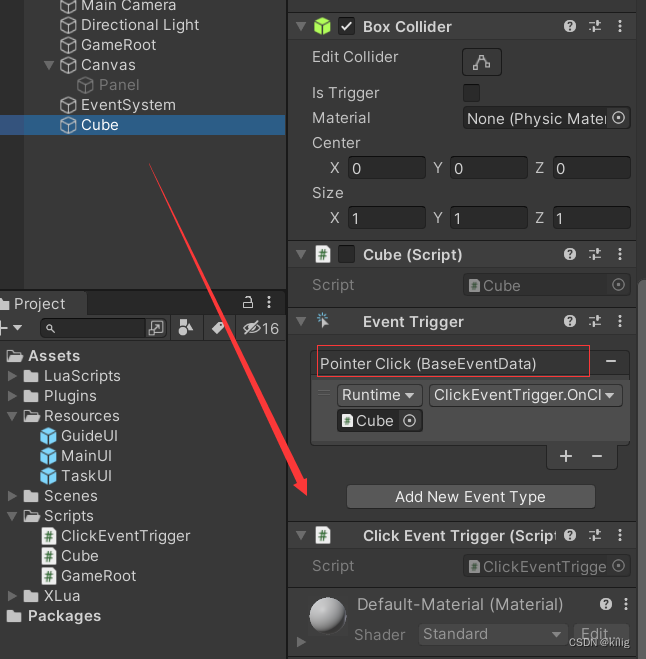Click the Search by Label tag icon

point(216,328)
